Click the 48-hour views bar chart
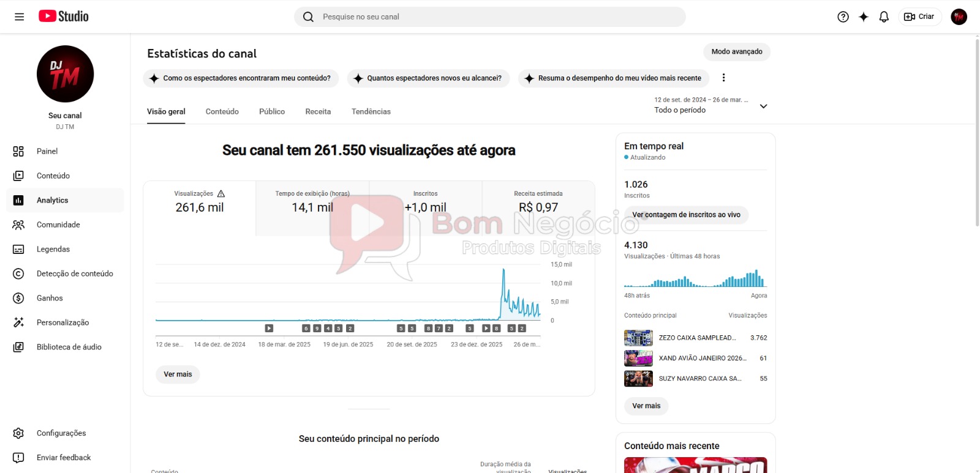Screen dimensions: 980x473 (x=695, y=278)
